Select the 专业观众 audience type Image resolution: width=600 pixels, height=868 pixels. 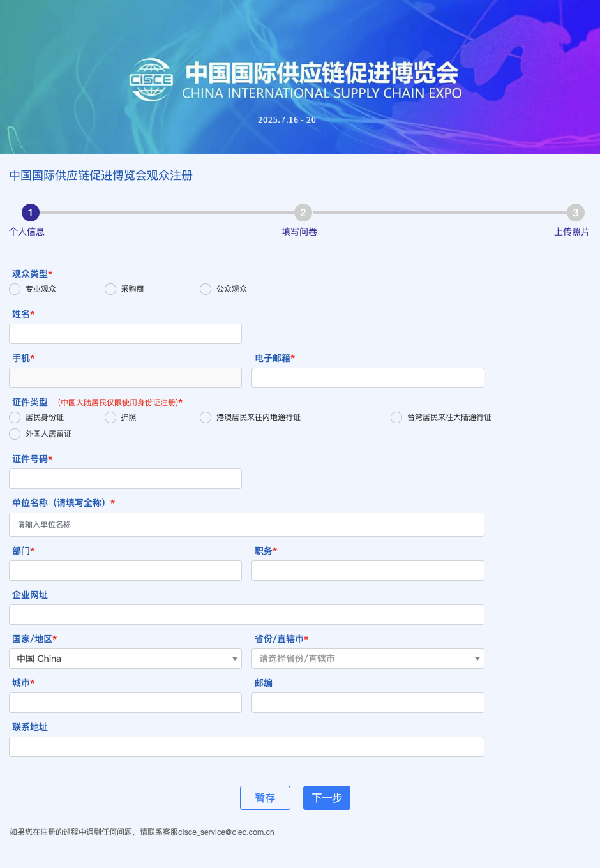point(15,289)
